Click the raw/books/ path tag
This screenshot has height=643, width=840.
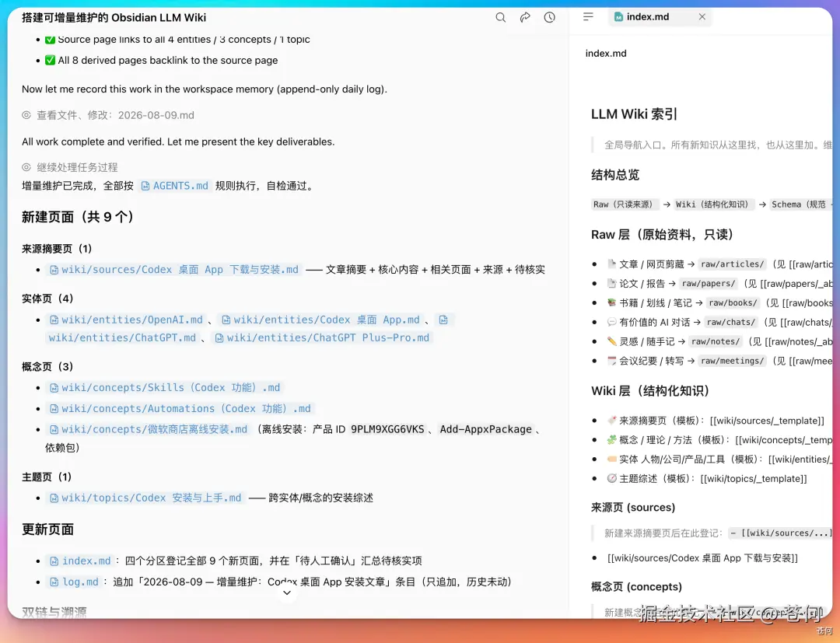point(733,302)
